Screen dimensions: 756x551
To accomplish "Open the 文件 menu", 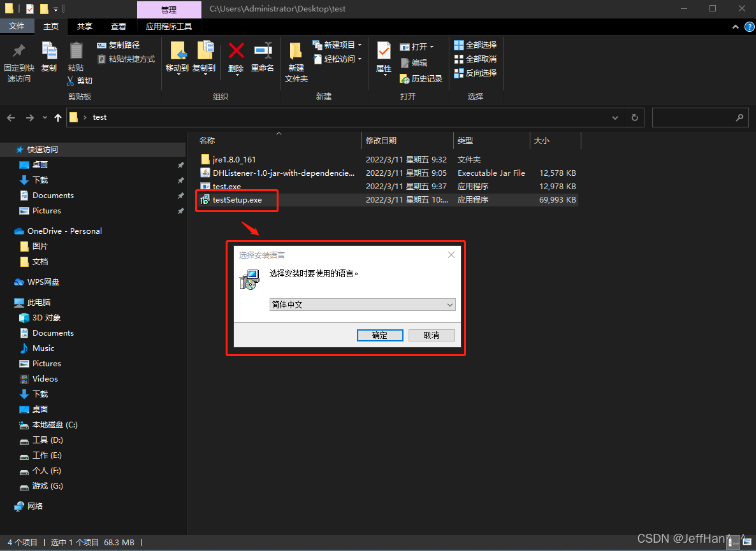I will 18,26.
